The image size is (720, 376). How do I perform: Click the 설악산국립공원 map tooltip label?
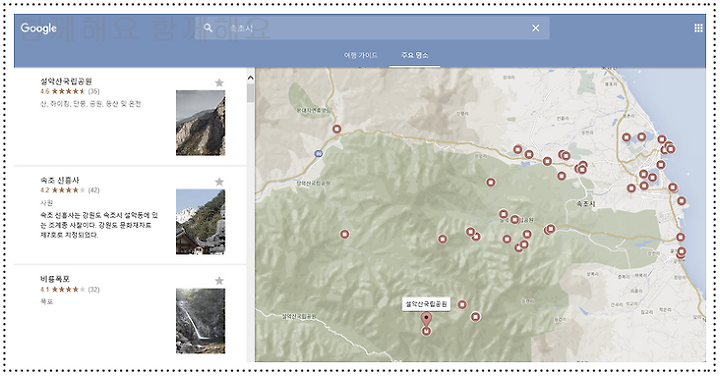426,304
